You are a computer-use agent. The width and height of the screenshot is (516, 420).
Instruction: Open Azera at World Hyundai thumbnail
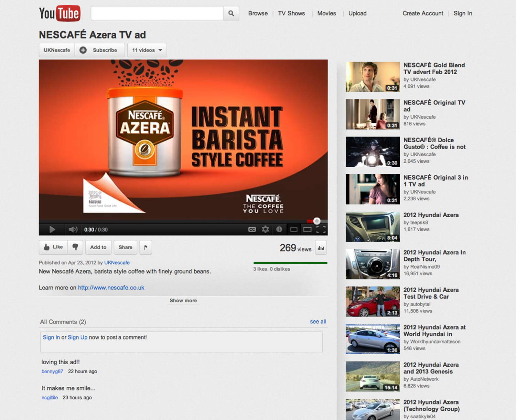373,339
